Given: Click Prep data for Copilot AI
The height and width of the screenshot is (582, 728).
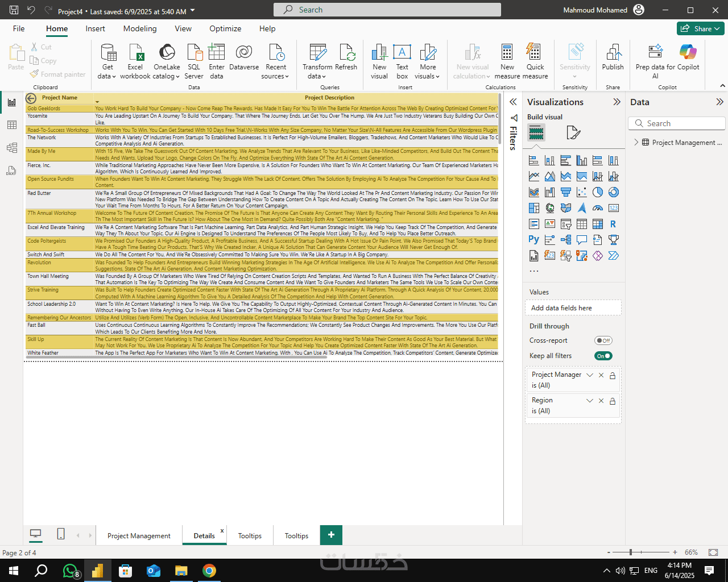Looking at the screenshot, I should click(x=655, y=61).
